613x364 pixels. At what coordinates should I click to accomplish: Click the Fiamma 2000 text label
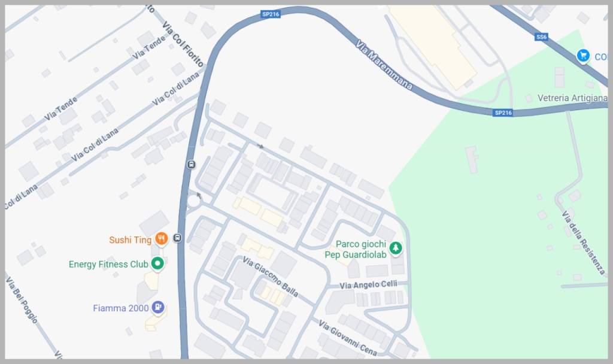(121, 308)
